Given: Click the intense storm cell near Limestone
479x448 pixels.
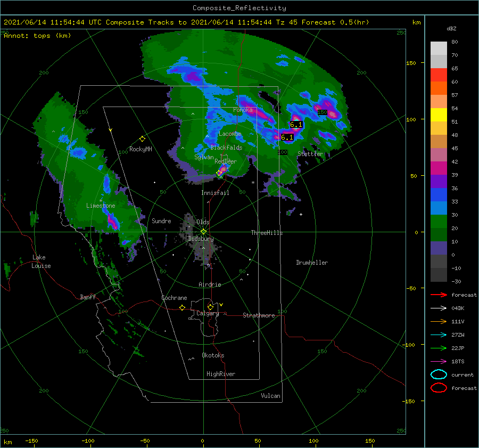Looking at the screenshot, I should point(112,222).
